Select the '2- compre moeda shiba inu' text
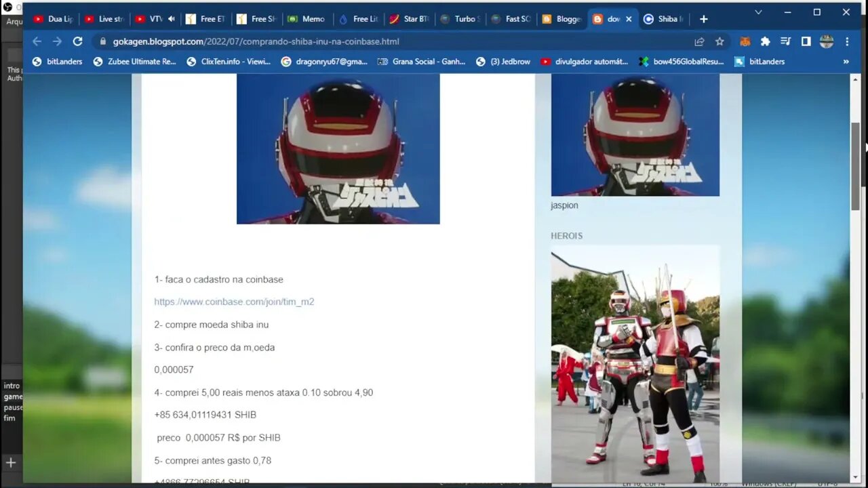Screen dimensions: 868x488 tap(212, 325)
